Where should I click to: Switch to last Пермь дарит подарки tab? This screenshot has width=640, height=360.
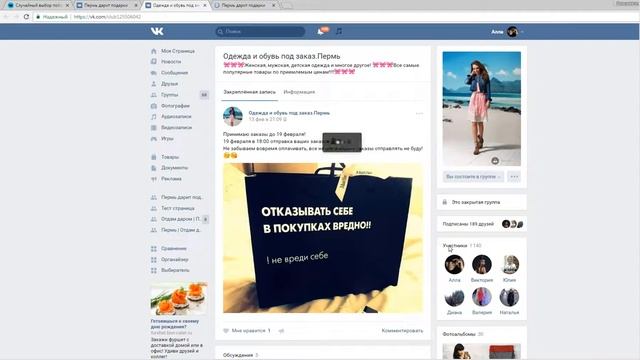244,5
